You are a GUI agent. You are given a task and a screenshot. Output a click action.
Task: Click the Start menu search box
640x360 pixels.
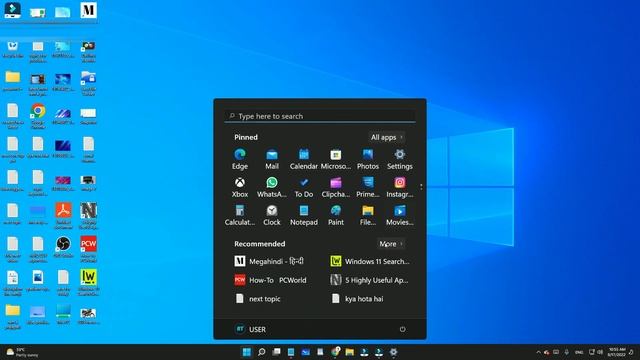320,116
